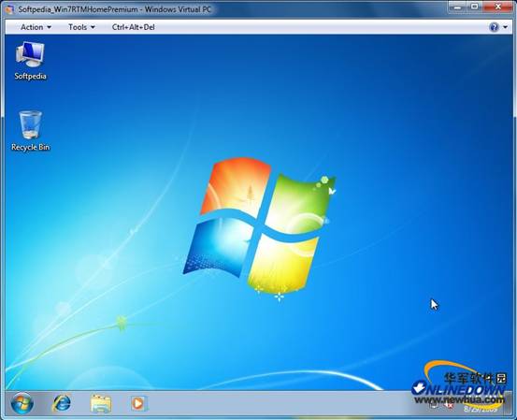The width and height of the screenshot is (517, 420).
Task: Click the Virtual PC title bar icon
Action: pyautogui.click(x=10, y=9)
